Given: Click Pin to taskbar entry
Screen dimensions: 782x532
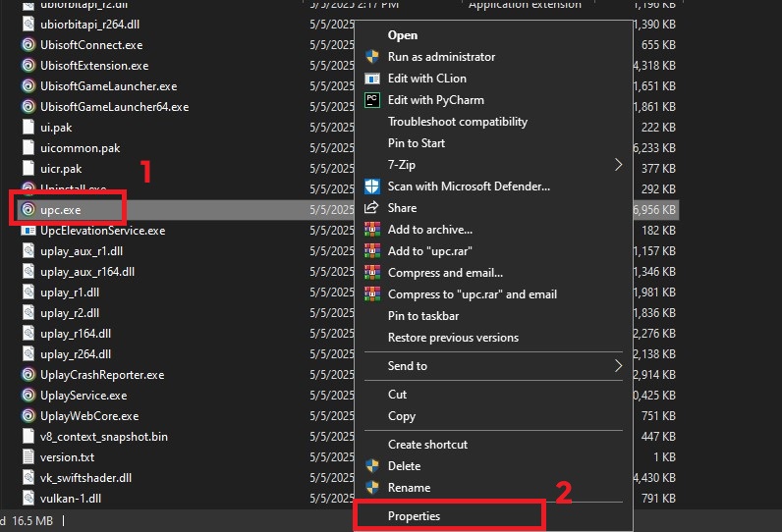Looking at the screenshot, I should click(423, 316).
